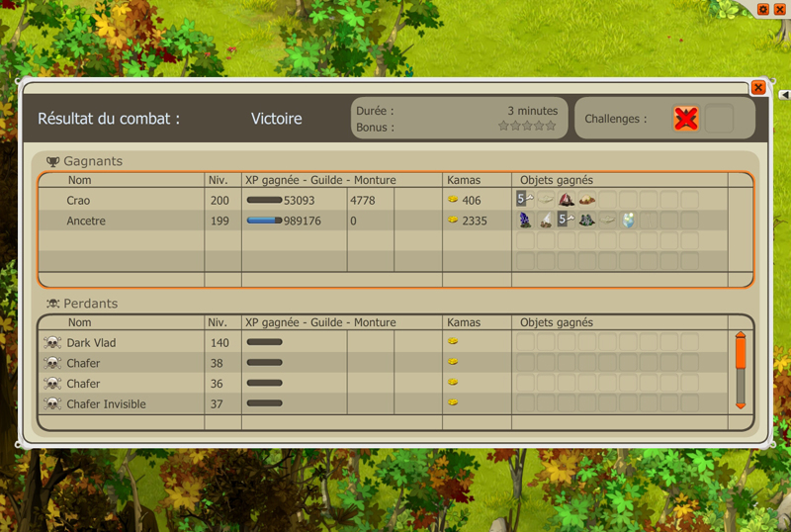Click Dark Vlad's XP progress bar
791x532 pixels.
pyautogui.click(x=264, y=342)
